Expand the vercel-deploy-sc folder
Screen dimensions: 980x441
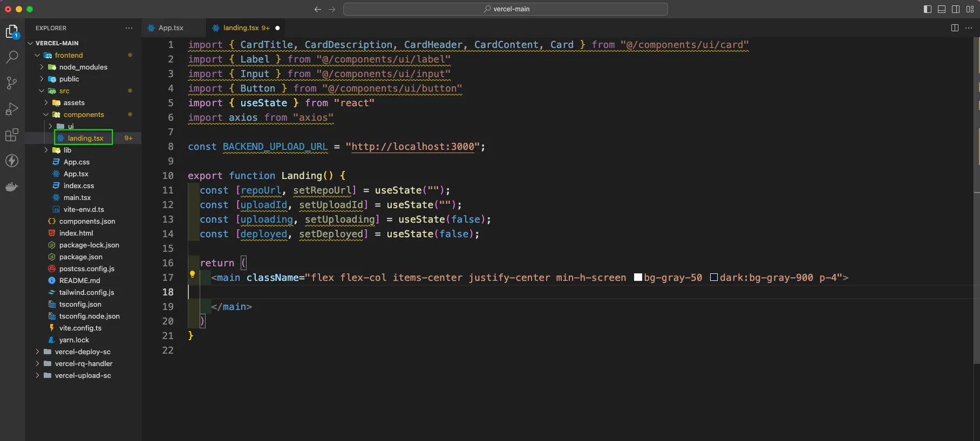point(37,352)
